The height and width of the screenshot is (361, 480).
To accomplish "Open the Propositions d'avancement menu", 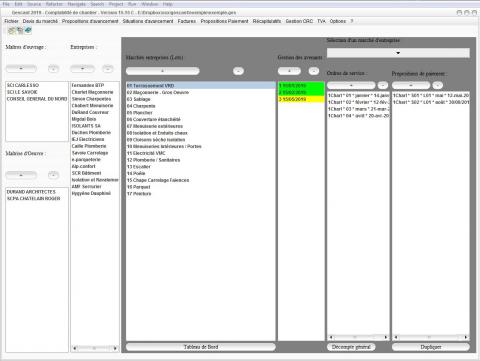I will [x=90, y=21].
